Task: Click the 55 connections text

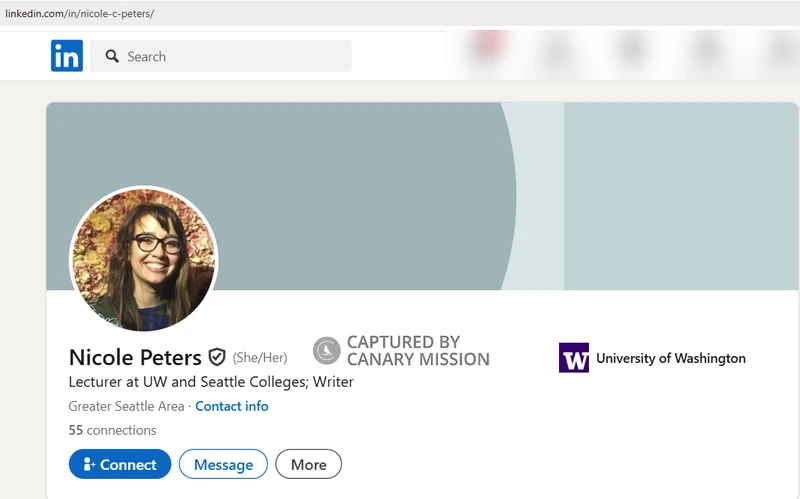Action: 112,430
